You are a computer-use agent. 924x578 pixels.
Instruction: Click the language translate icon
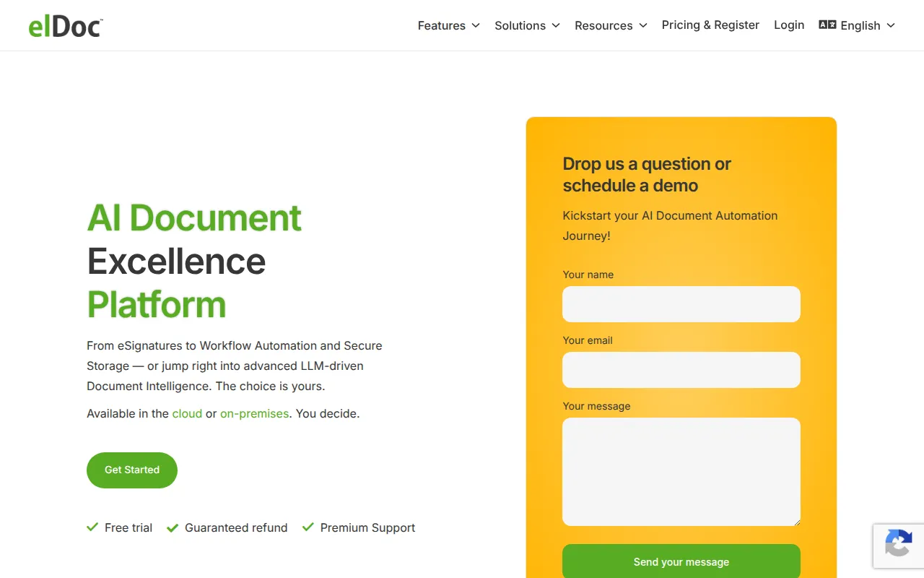pos(827,25)
